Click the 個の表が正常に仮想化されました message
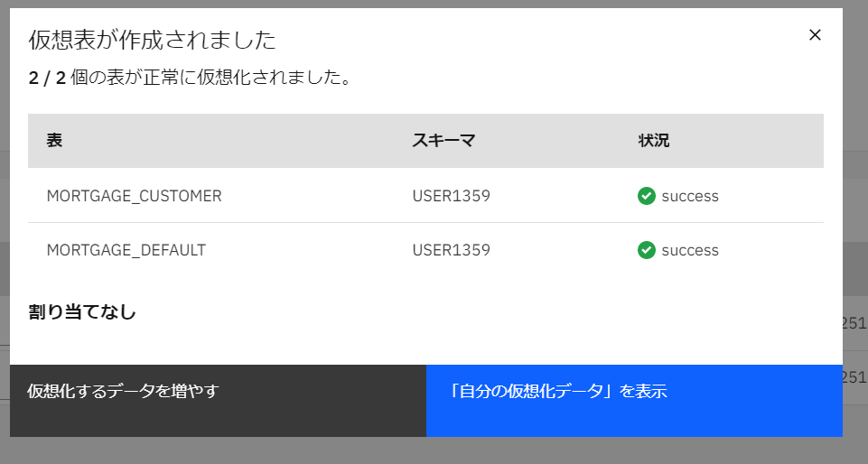Screen dimensions: 868x464 coord(211,78)
